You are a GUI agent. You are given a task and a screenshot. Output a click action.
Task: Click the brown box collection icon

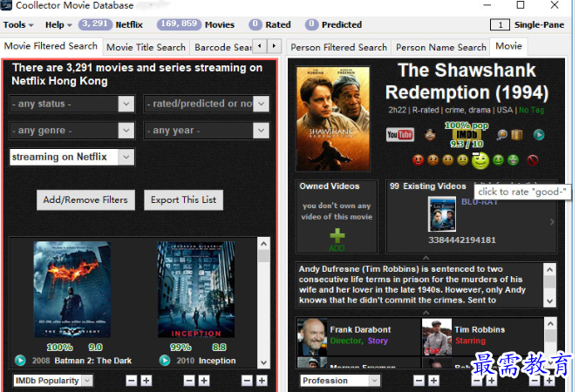point(516,135)
